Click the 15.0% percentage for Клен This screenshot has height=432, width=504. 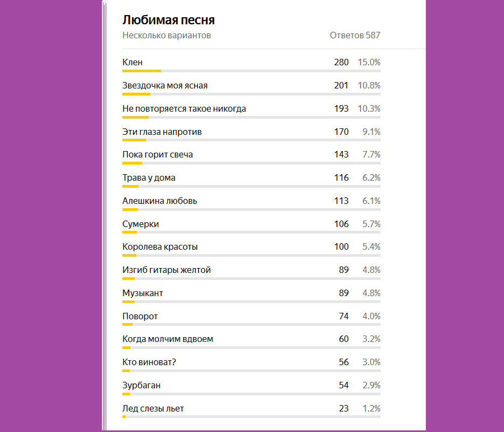(369, 63)
